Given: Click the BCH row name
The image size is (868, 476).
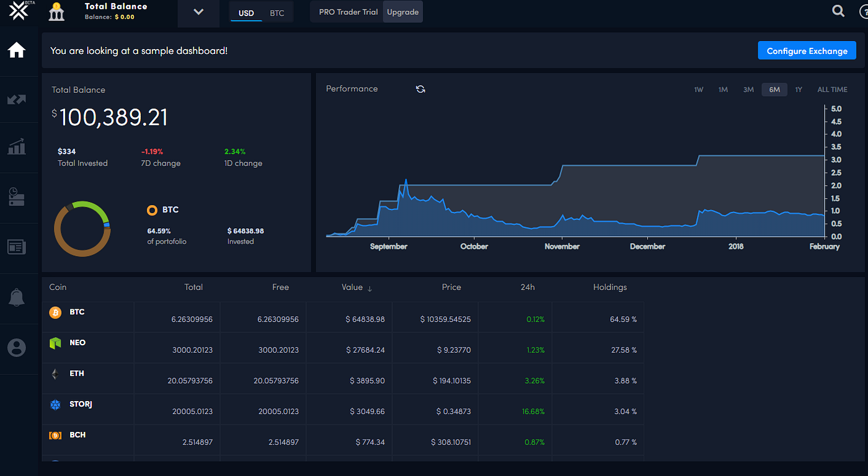Looking at the screenshot, I should (77, 435).
